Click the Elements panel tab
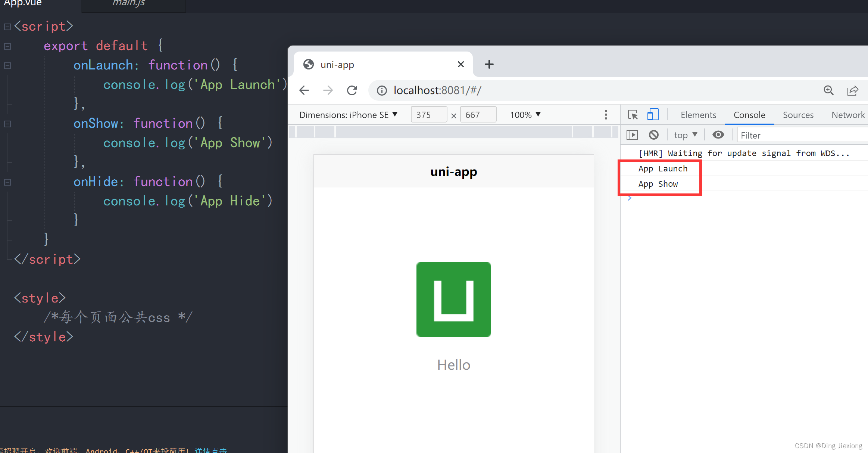The image size is (868, 453). [697, 115]
